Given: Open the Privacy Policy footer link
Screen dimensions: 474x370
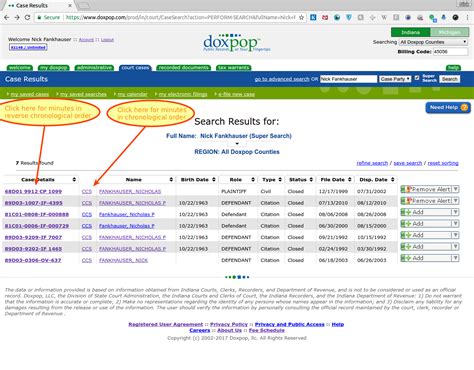Looking at the screenshot, I should coord(229,324).
